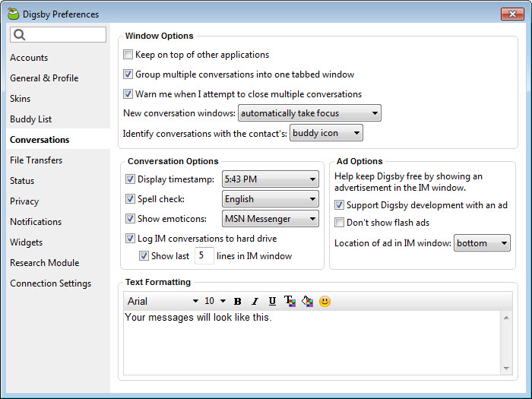Open the spell check language dropdown
Screen dimensions: 532x399
(x=271, y=199)
